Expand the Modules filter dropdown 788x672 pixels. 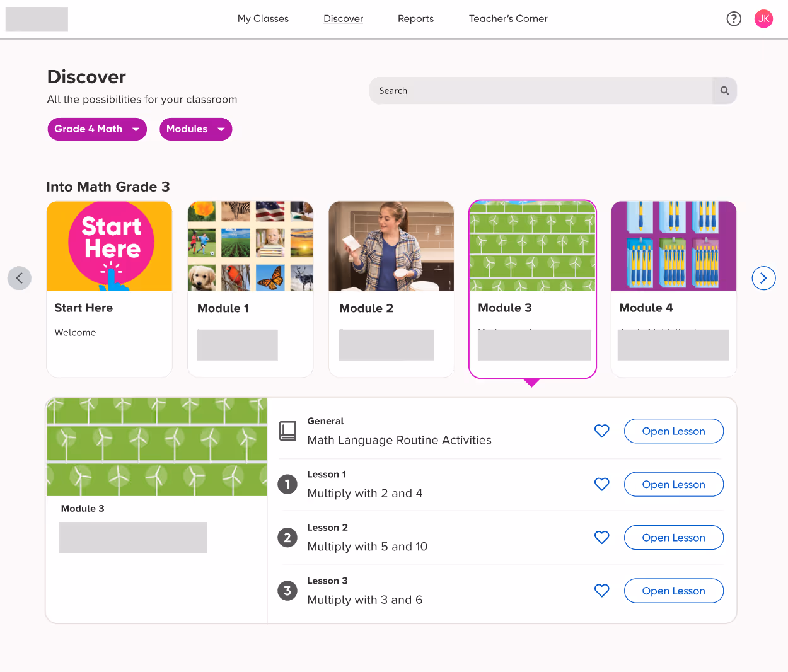click(x=195, y=129)
